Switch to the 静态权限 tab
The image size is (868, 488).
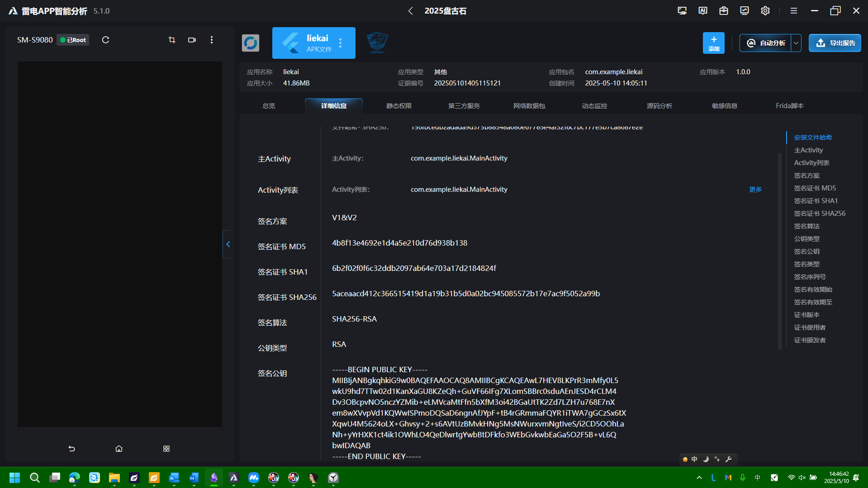399,106
